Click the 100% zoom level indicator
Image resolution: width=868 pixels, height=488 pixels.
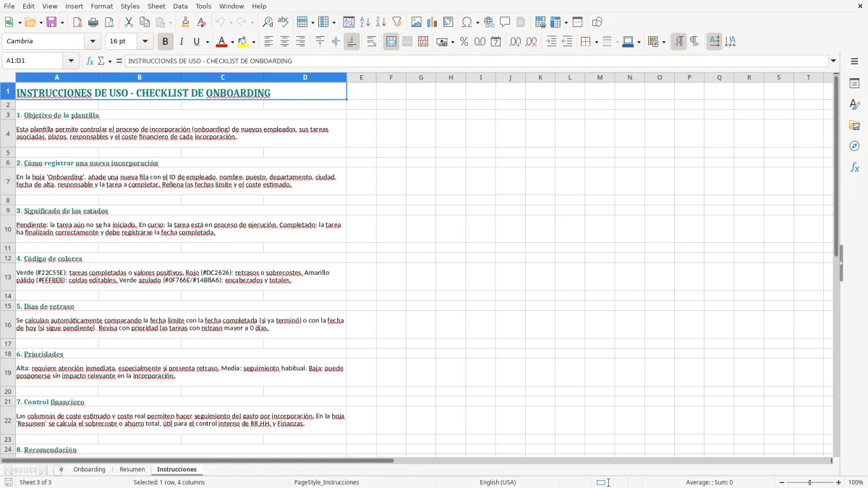(856, 482)
